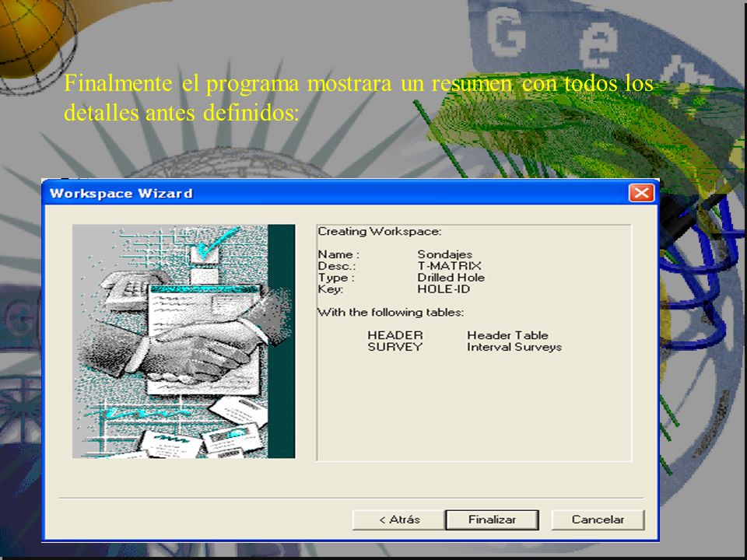Screen dimensions: 747x560
Task: Click the 'SURVEY' table name
Action: click(395, 347)
